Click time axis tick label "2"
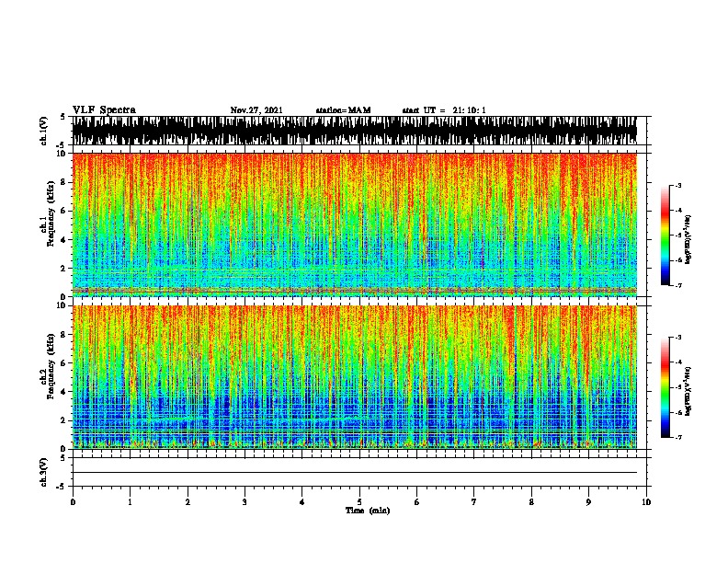728x563 pixels. (188, 502)
